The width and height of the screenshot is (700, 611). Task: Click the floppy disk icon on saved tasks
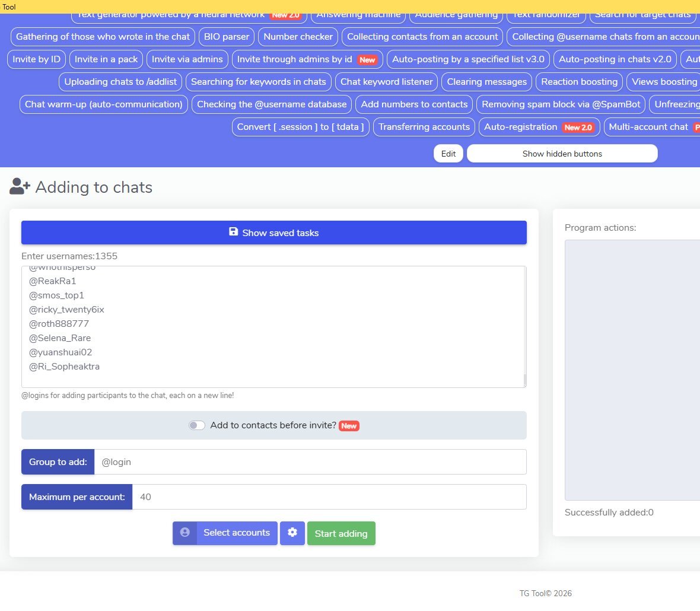click(x=234, y=232)
